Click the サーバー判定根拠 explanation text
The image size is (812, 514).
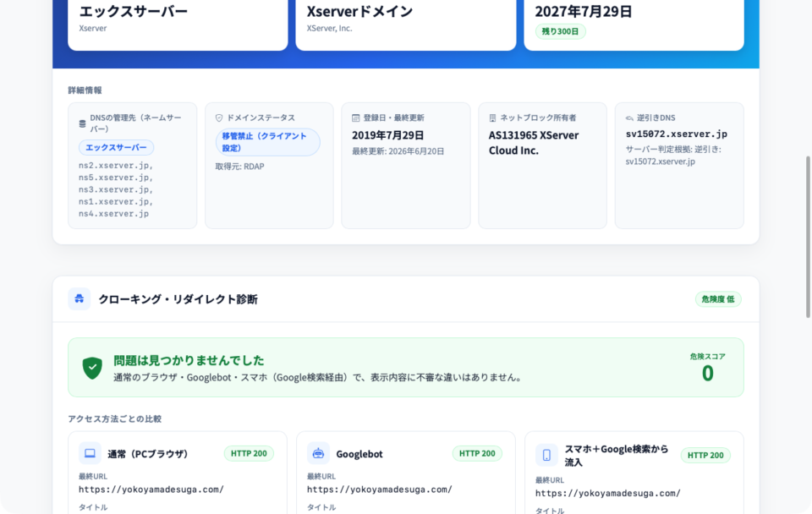[673, 156]
